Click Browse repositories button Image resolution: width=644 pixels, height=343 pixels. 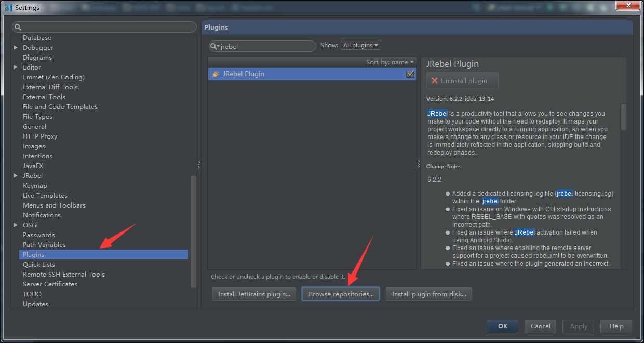coord(341,294)
